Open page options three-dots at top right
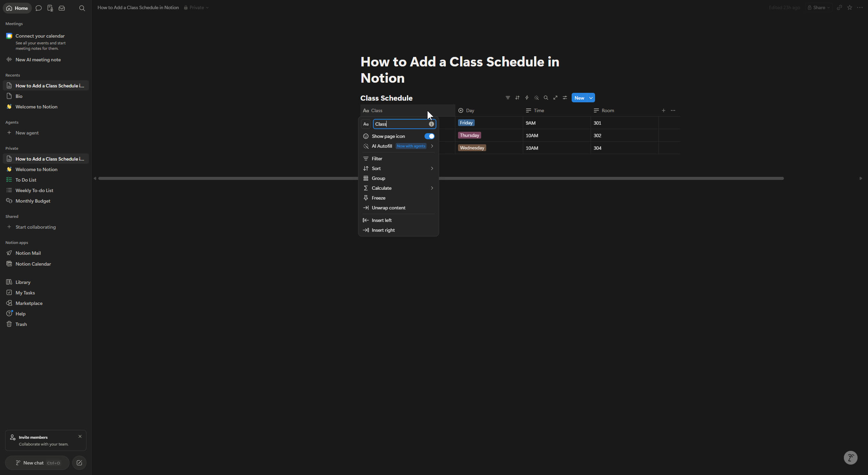The height and width of the screenshot is (475, 868). 860,7
